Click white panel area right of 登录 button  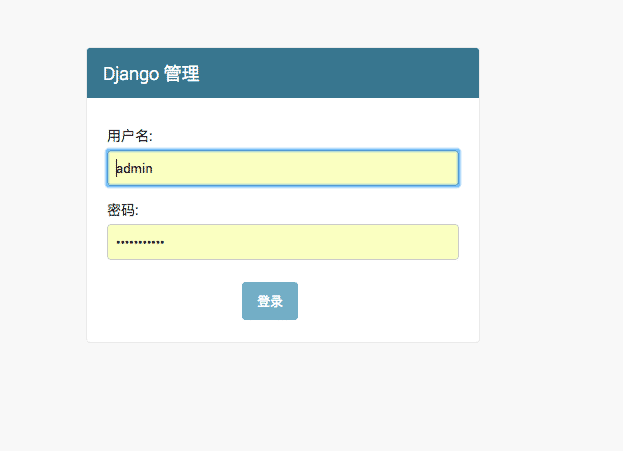point(380,301)
